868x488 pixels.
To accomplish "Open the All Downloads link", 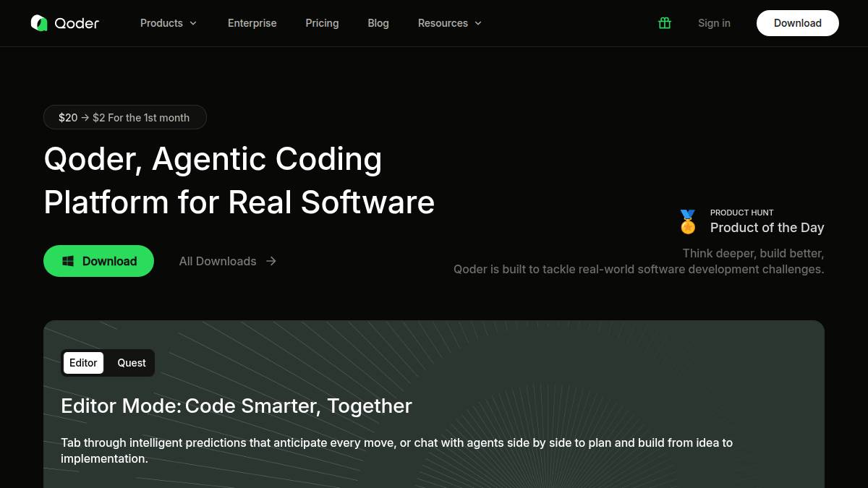I will pyautogui.click(x=218, y=261).
